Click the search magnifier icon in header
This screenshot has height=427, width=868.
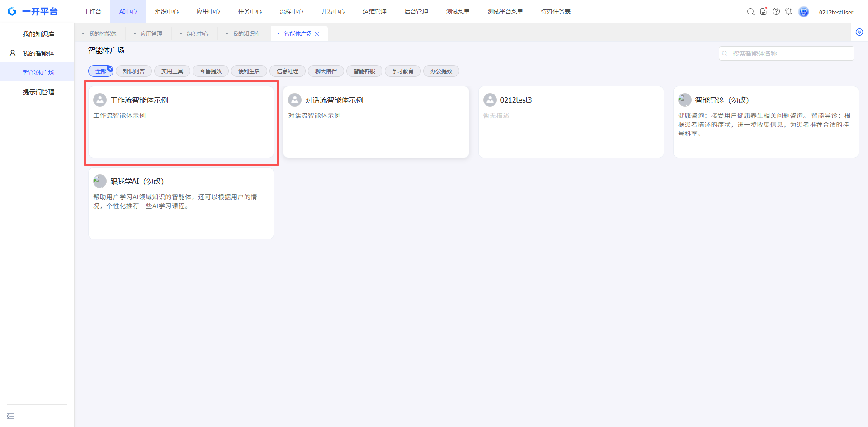coord(750,12)
